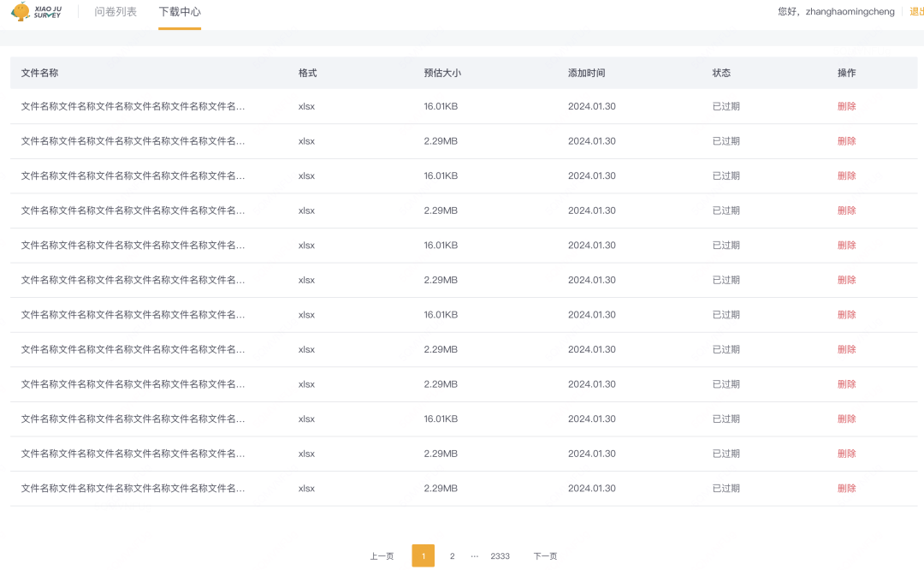Viewport: 924px width, 570px height.
Task: Delete the last row's file
Action: 846,489
